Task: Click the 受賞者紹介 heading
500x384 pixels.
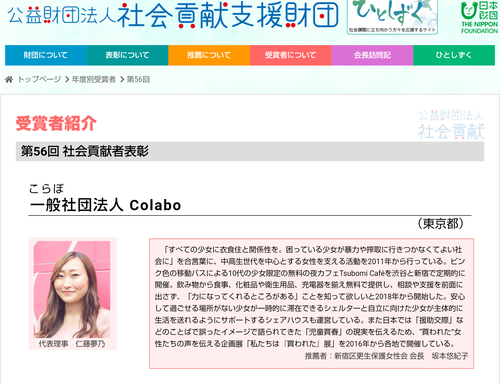Action: [56, 123]
